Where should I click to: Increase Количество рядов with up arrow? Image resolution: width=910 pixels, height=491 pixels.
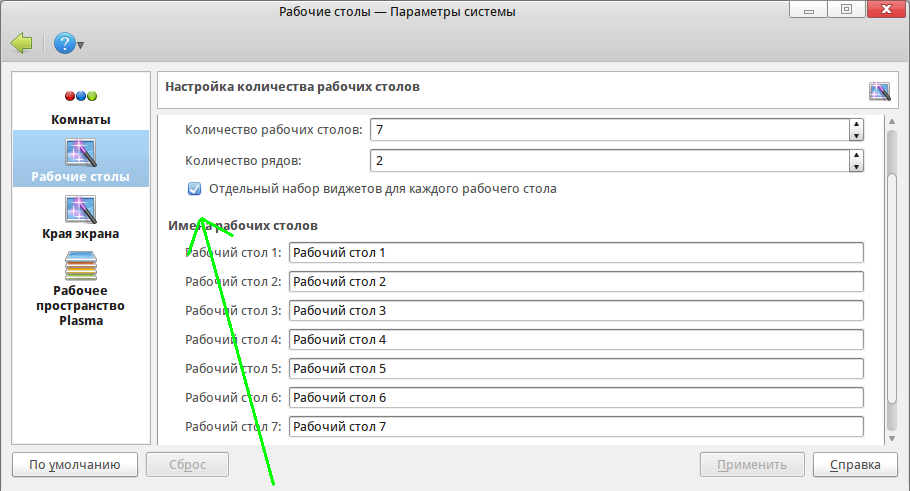856,156
